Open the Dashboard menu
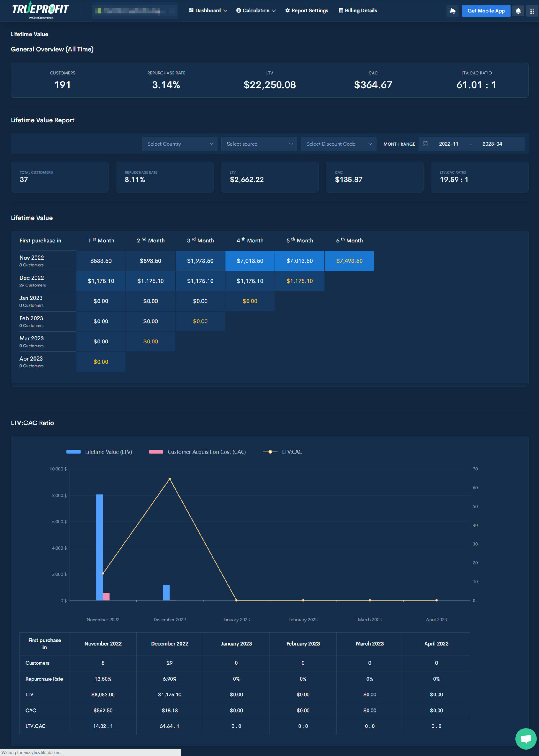Image resolution: width=539 pixels, height=756 pixels. (207, 10)
